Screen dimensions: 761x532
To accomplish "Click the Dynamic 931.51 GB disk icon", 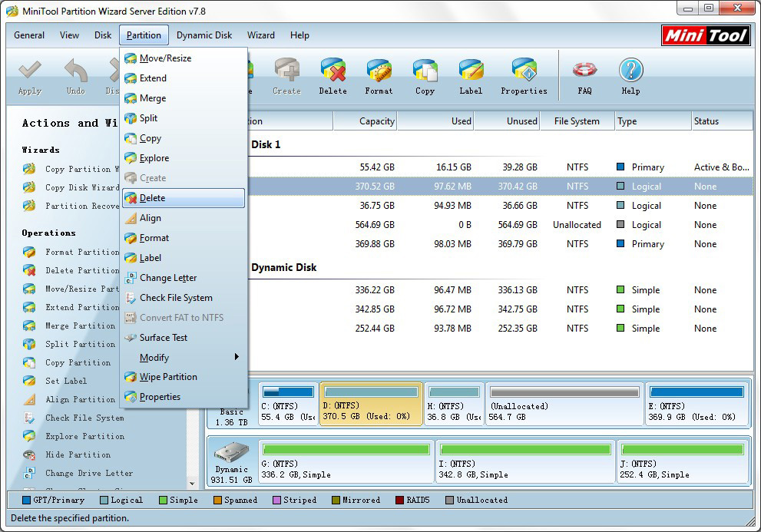I will pos(232,451).
